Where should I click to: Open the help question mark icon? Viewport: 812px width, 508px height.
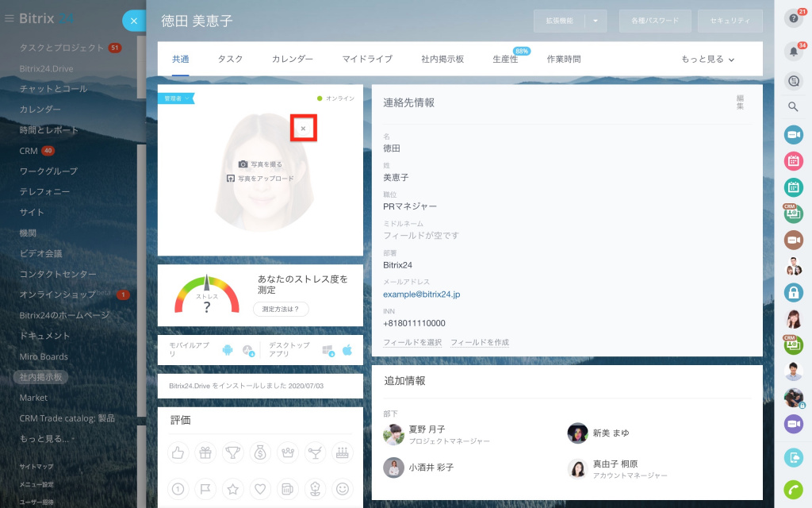pyautogui.click(x=793, y=19)
